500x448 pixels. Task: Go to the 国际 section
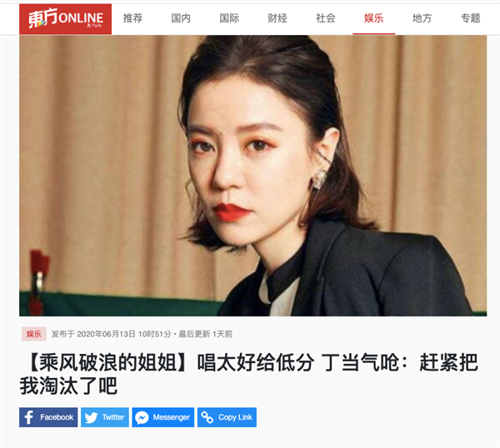coord(229,18)
